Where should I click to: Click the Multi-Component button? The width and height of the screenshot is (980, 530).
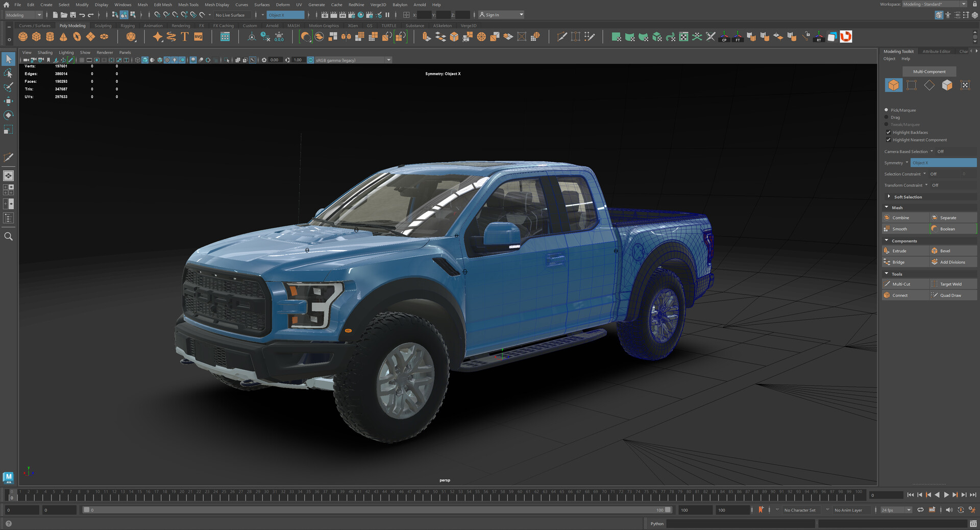(x=929, y=71)
